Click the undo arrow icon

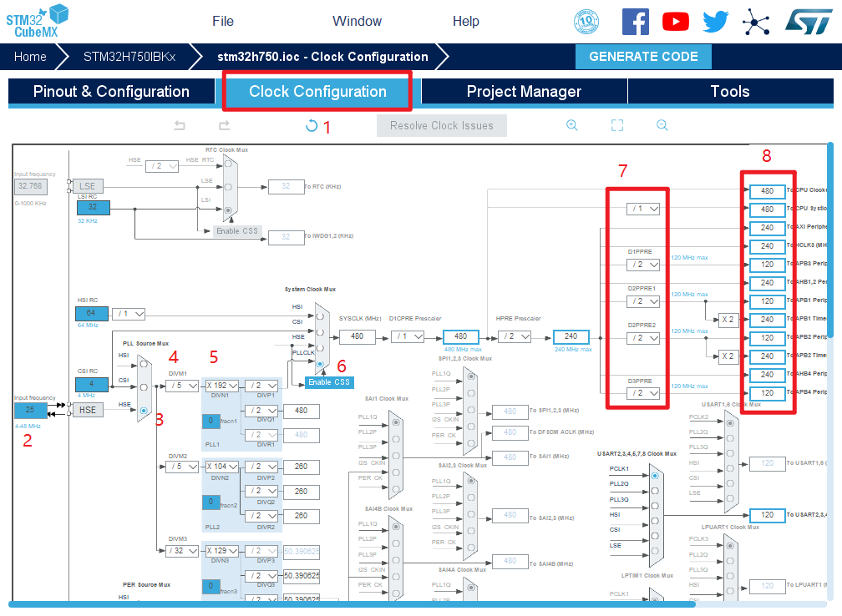[180, 126]
